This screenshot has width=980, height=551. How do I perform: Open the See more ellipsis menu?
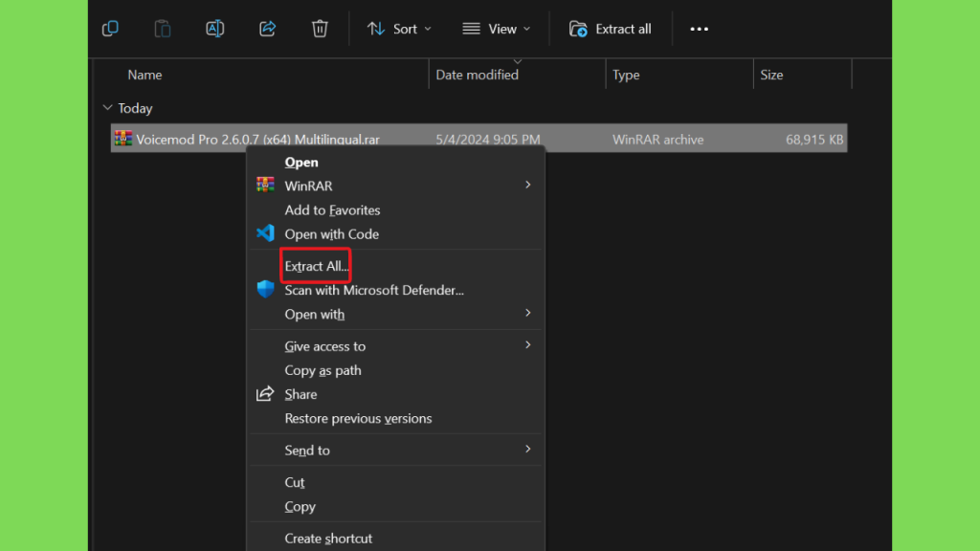tap(699, 29)
